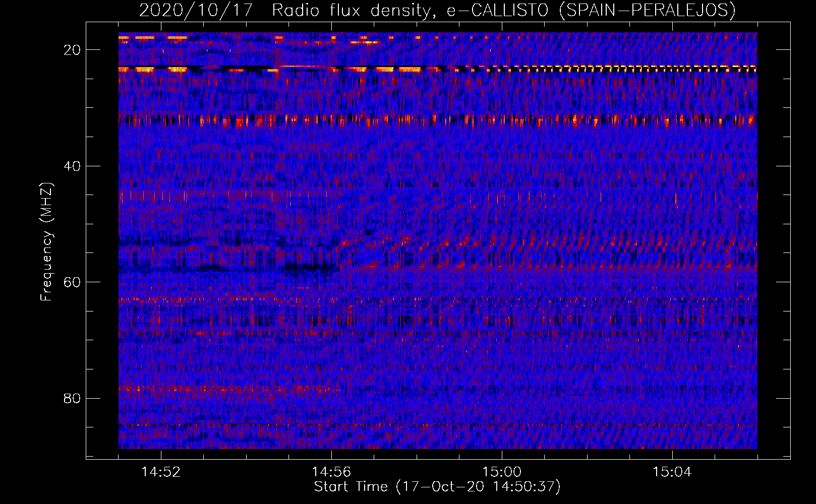Click the 'Frequency (MHZ)' axis label
Viewport: 816px width, 504px height.
(46, 242)
